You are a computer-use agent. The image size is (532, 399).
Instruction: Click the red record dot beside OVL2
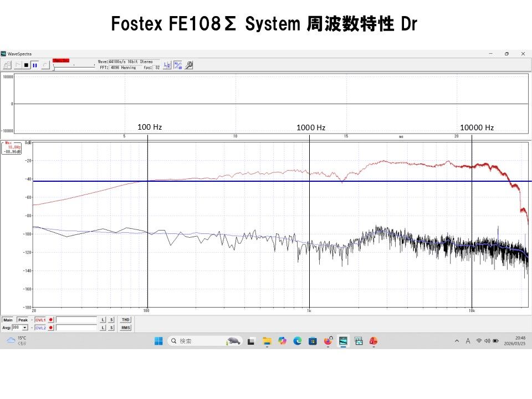(x=51, y=328)
